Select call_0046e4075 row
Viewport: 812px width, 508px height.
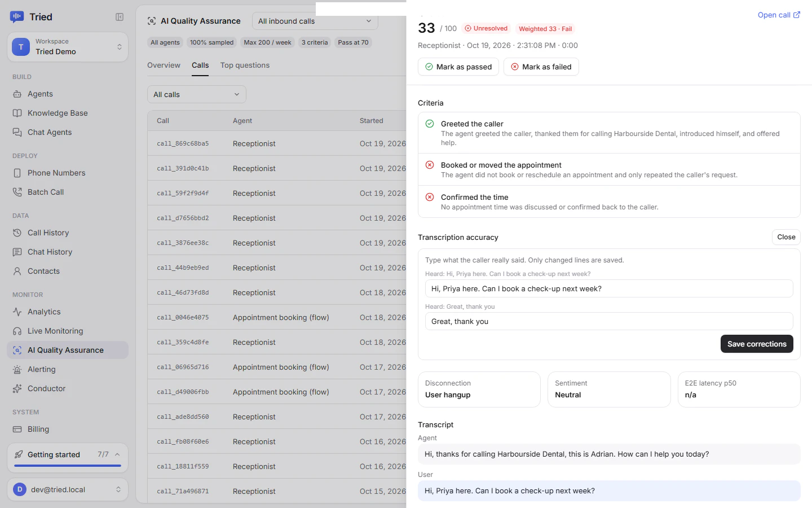click(277, 317)
